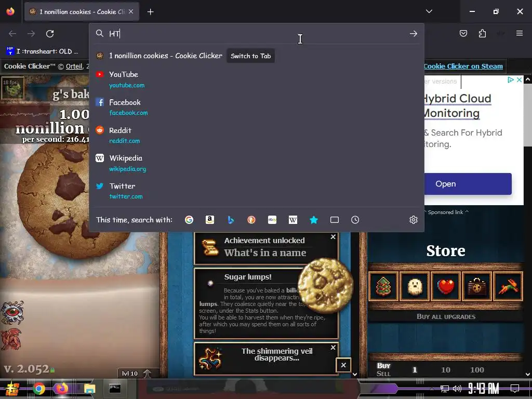Select Reddit suggestion
The image size is (532, 399).
coord(257,135)
